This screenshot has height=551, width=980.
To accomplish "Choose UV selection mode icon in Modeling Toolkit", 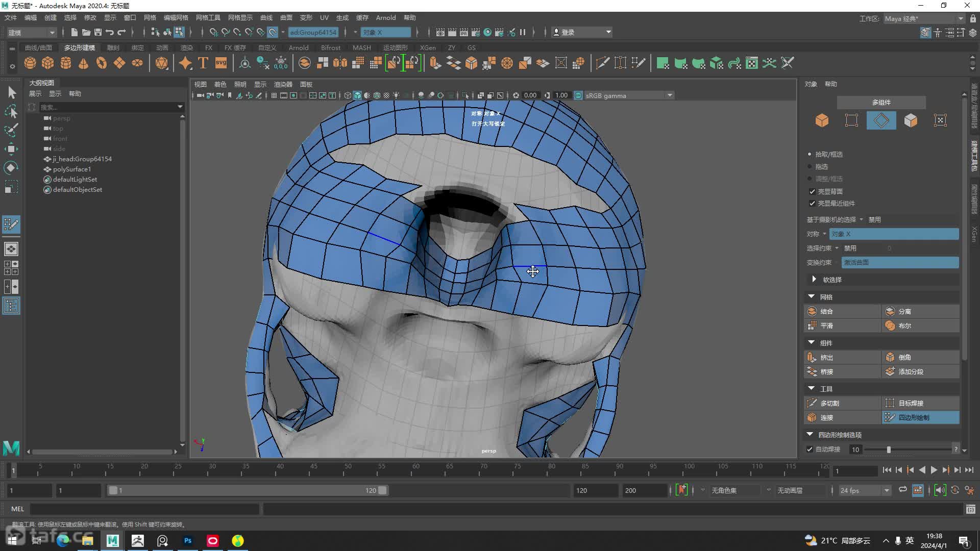I will tap(940, 120).
